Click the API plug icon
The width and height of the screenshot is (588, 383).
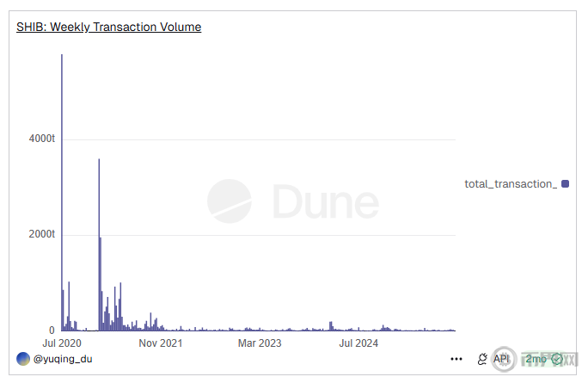coord(481,359)
